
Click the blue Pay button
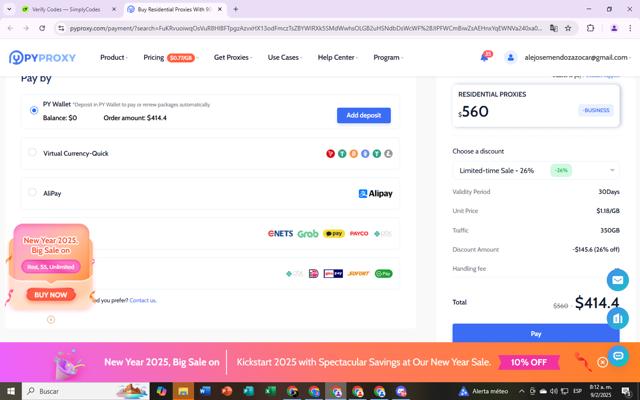pos(536,333)
